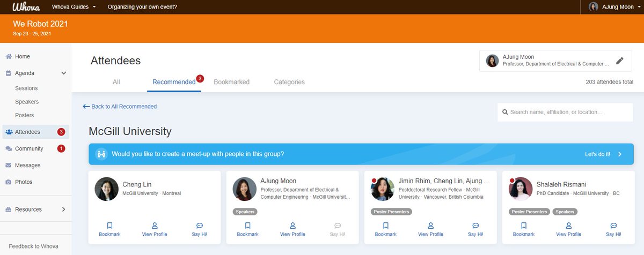Click the Community chat bubbles icon
Screen dimensions: 644x255
tap(9, 148)
